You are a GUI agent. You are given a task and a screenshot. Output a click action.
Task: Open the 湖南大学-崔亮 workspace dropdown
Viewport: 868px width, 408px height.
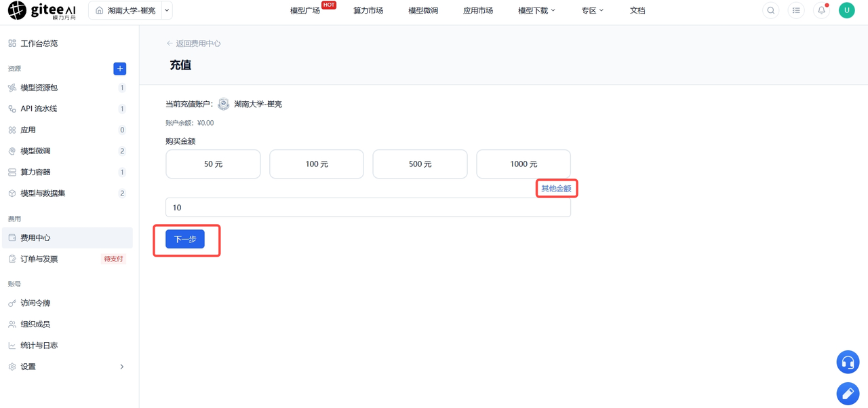coord(130,11)
